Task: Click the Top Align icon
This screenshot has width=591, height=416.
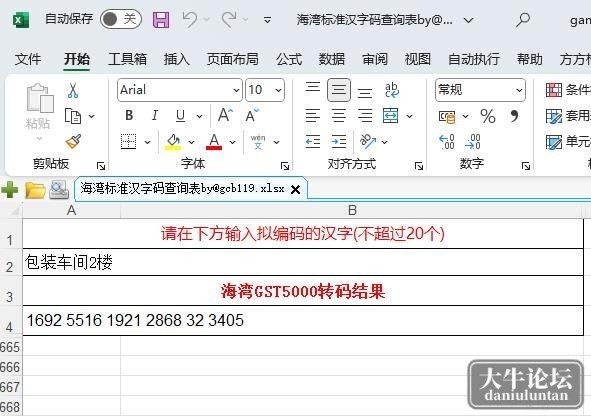Action: tap(313, 87)
